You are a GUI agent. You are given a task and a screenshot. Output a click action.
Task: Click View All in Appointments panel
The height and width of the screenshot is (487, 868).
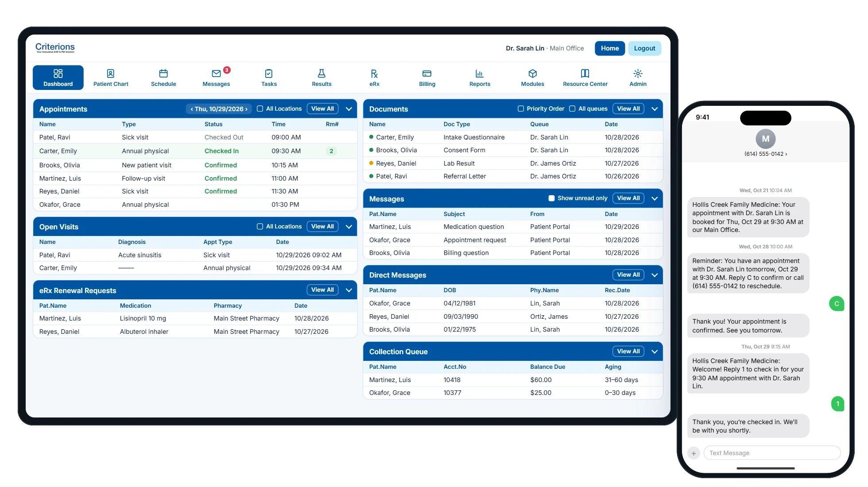pos(322,109)
